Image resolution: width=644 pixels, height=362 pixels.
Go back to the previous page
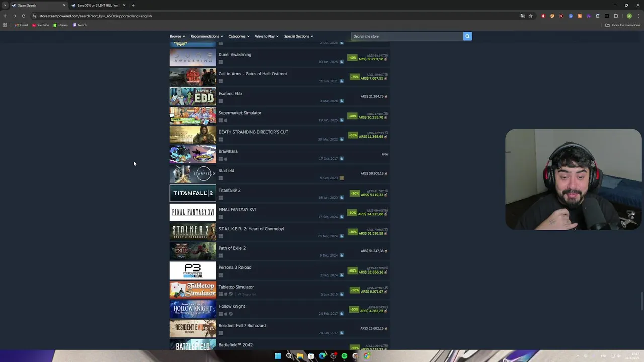click(x=5, y=16)
